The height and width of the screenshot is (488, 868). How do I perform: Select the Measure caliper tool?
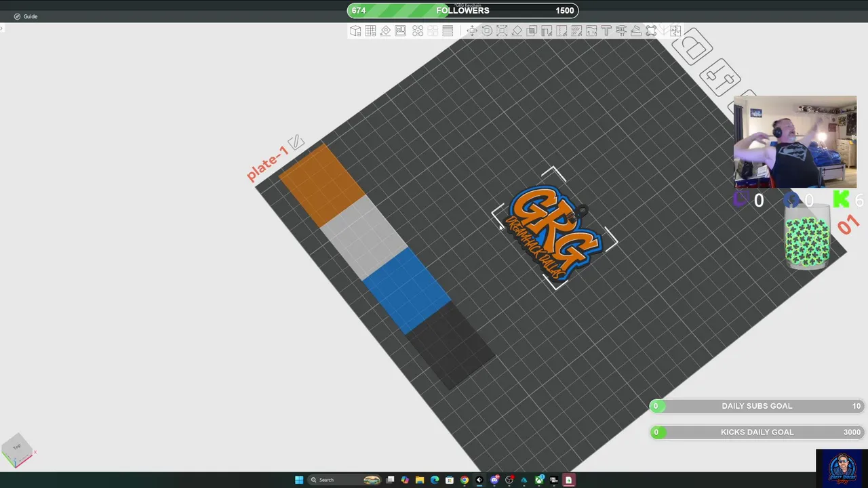point(621,30)
